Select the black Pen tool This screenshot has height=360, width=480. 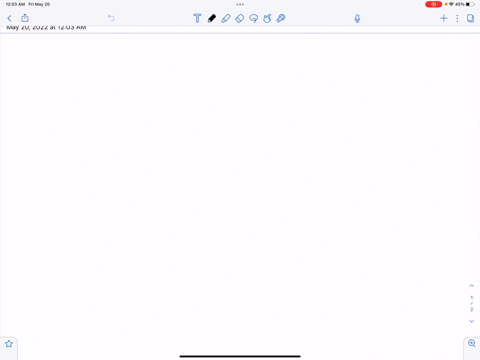click(x=212, y=18)
